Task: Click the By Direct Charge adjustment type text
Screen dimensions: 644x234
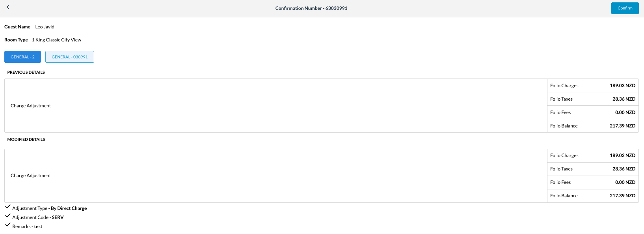Action: (69, 208)
